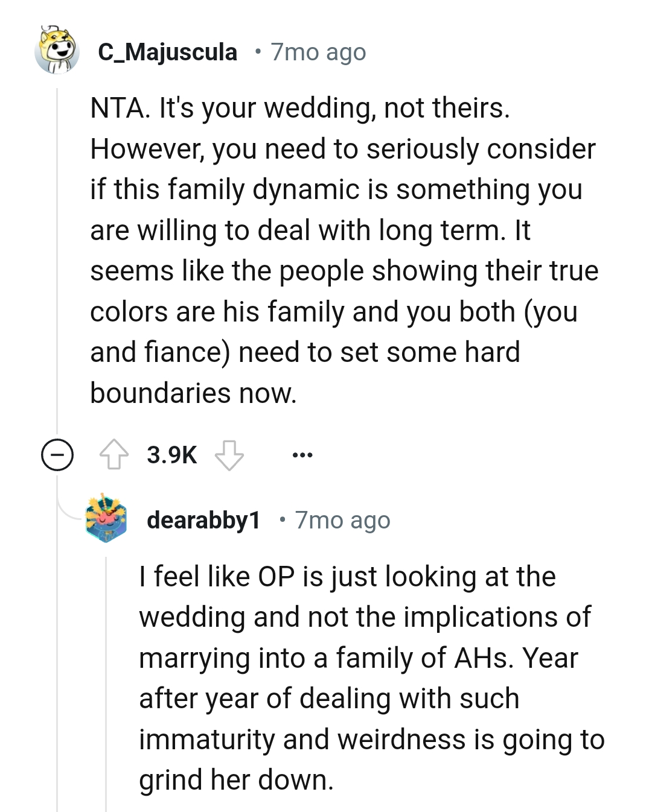The height and width of the screenshot is (812, 652).
Task: Click C_Majuscula's avatar icon
Action: (x=57, y=51)
